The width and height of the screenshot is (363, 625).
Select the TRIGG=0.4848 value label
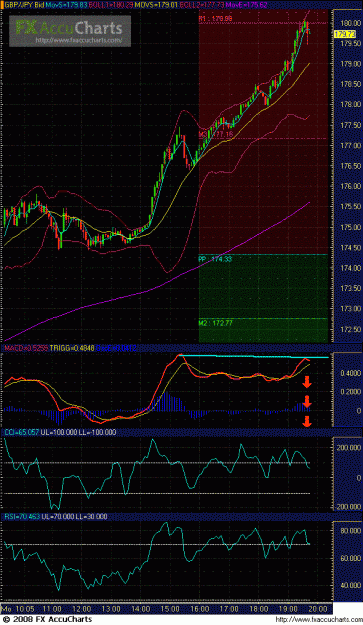pyautogui.click(x=72, y=348)
